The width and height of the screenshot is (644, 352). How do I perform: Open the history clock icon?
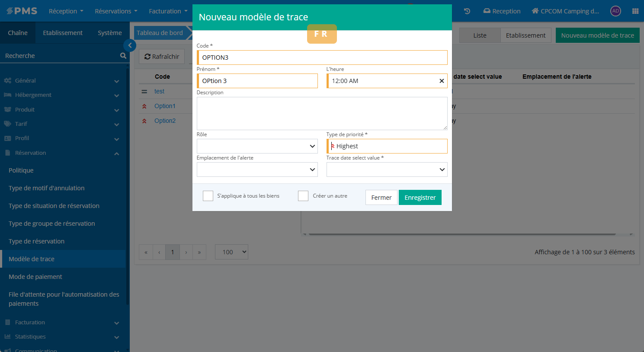click(467, 11)
